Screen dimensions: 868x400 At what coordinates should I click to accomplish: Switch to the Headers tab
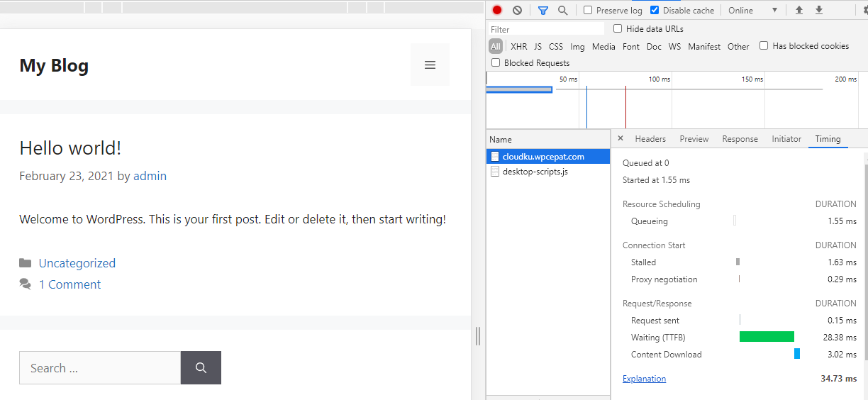(x=650, y=139)
